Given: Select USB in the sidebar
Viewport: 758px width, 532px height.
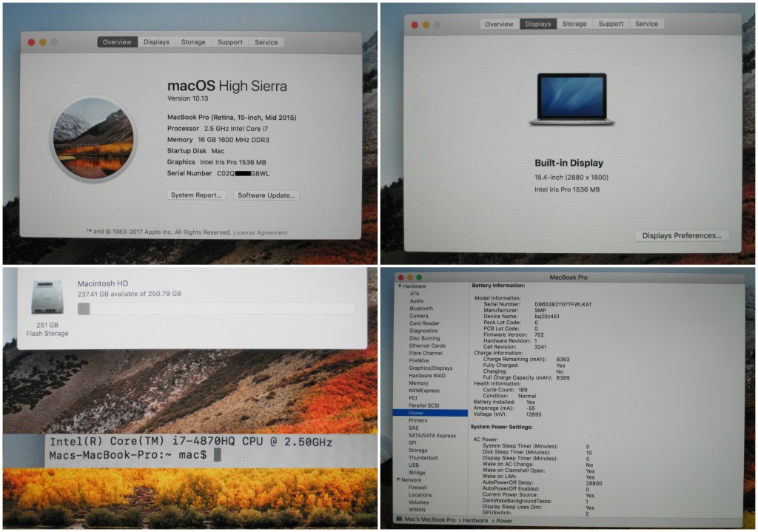Looking at the screenshot, I should [414, 465].
